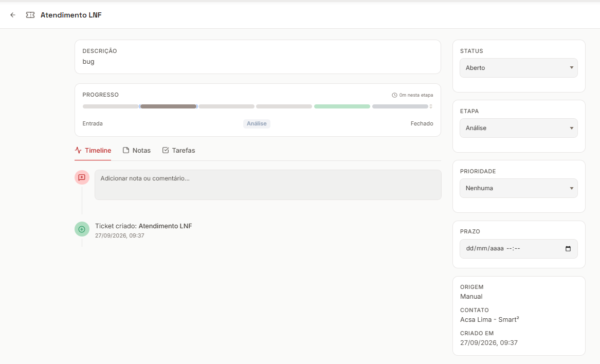Expand the Etapa dropdown set to Análise
The image size is (600, 364).
518,128
